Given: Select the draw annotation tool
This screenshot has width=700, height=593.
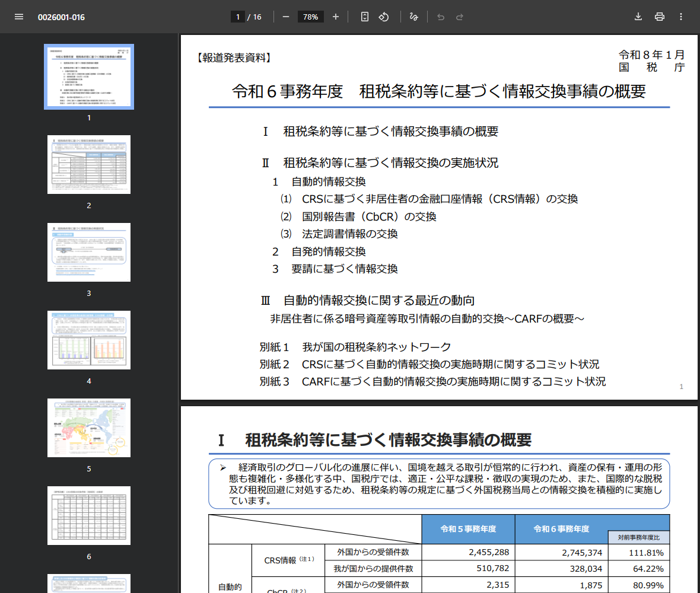Looking at the screenshot, I should 414,17.
